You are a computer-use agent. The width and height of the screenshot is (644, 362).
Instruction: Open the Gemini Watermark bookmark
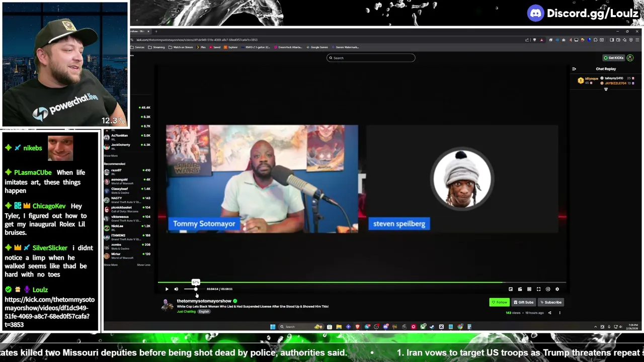tap(345, 47)
